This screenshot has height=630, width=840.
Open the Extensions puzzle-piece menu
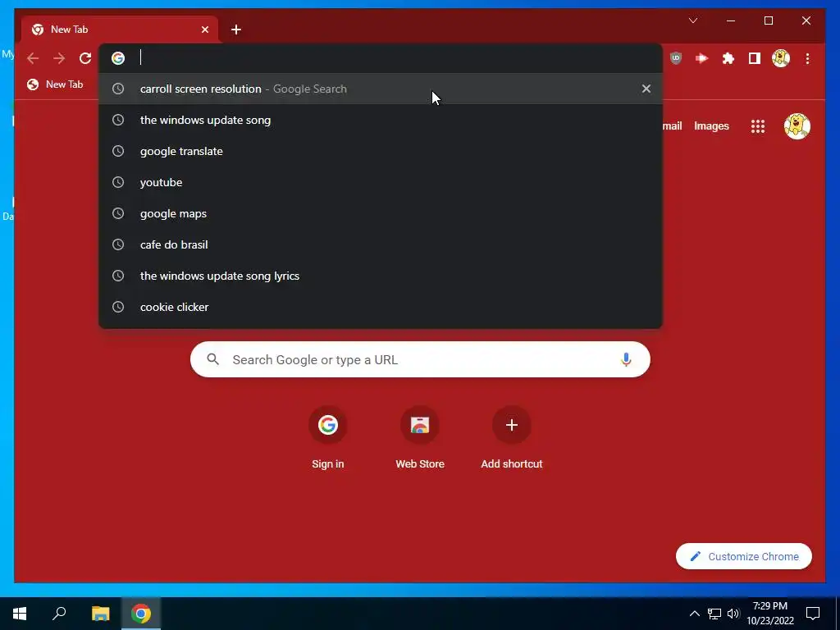pos(728,58)
